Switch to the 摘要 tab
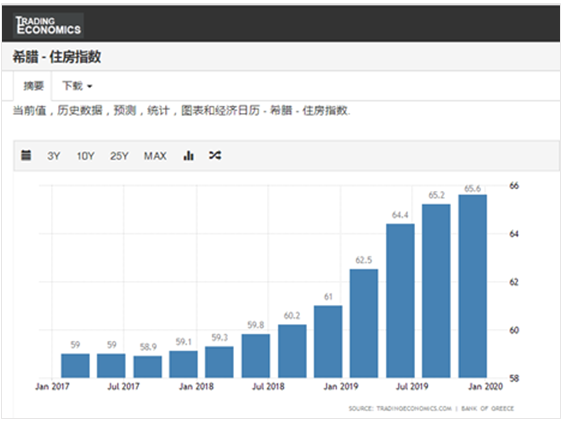This screenshot has height=435, width=563. [33, 86]
